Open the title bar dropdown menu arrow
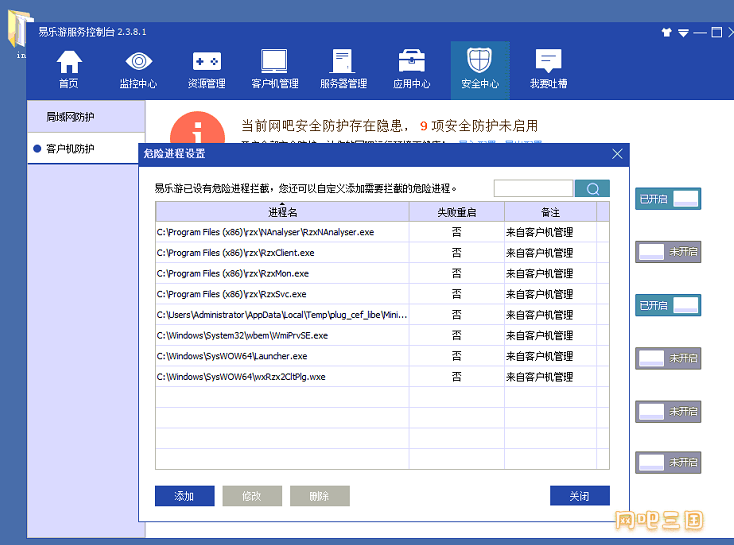This screenshot has height=545, width=734. tap(683, 33)
